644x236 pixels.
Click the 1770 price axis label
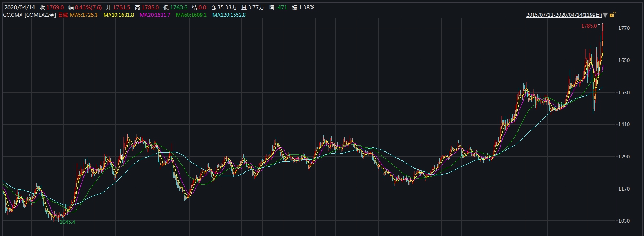[x=624, y=28]
